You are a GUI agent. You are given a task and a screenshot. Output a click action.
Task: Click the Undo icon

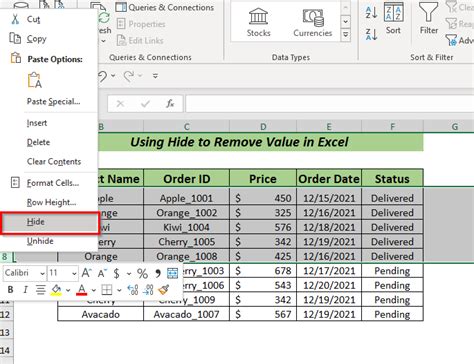[103, 76]
